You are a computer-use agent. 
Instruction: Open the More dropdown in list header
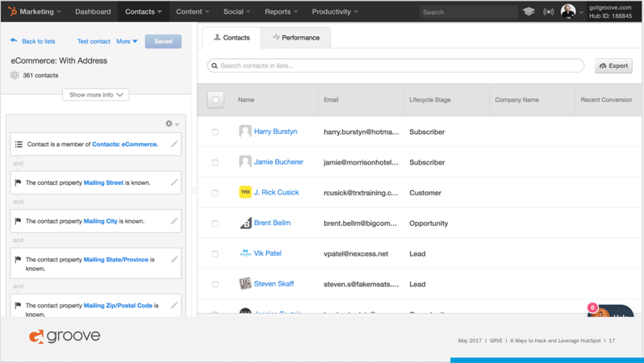coord(127,41)
